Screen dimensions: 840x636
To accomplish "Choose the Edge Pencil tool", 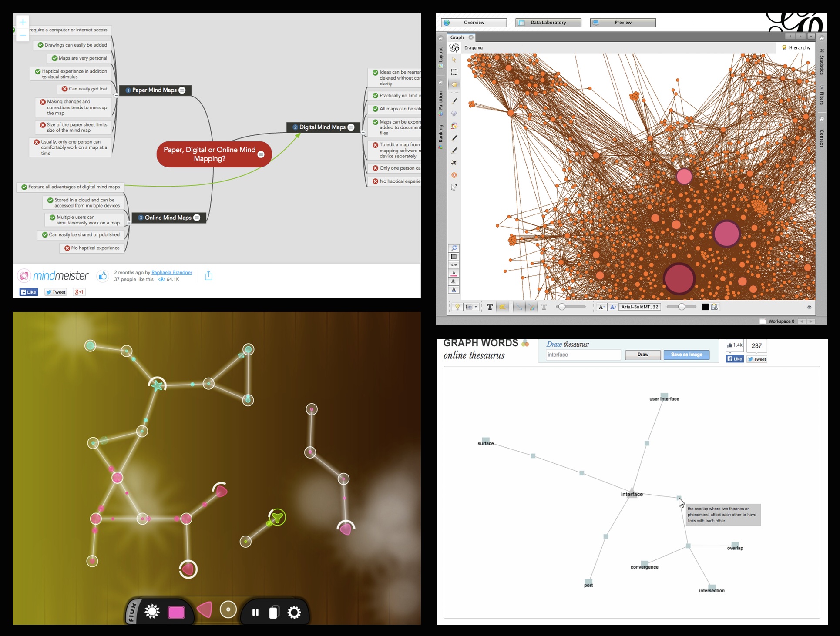I will 454,151.
